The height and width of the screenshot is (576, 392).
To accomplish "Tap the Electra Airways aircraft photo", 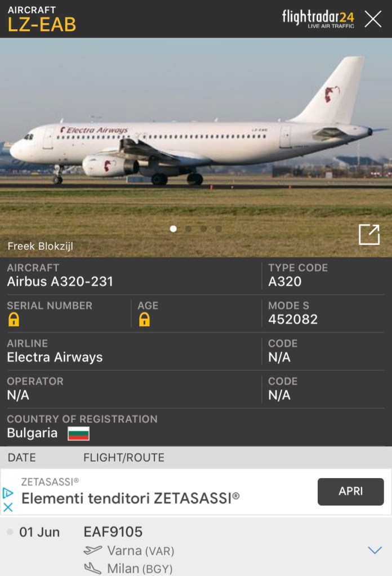I will tap(196, 148).
